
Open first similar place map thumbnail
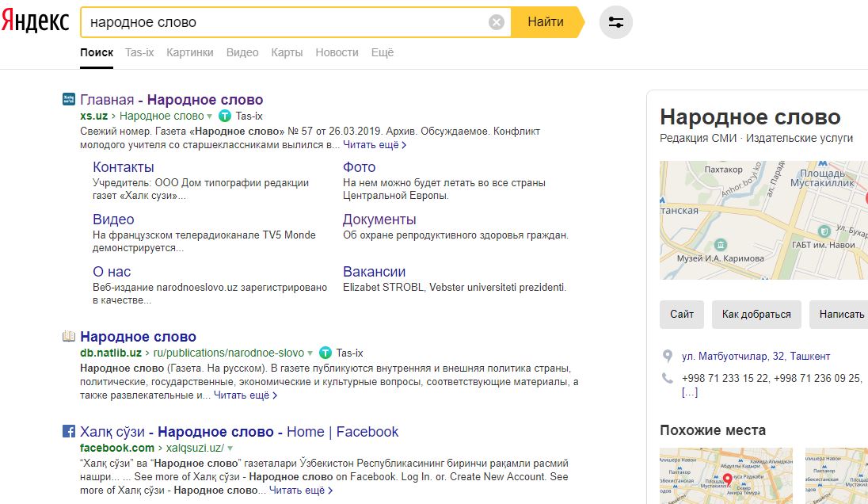pyautogui.click(x=726, y=475)
